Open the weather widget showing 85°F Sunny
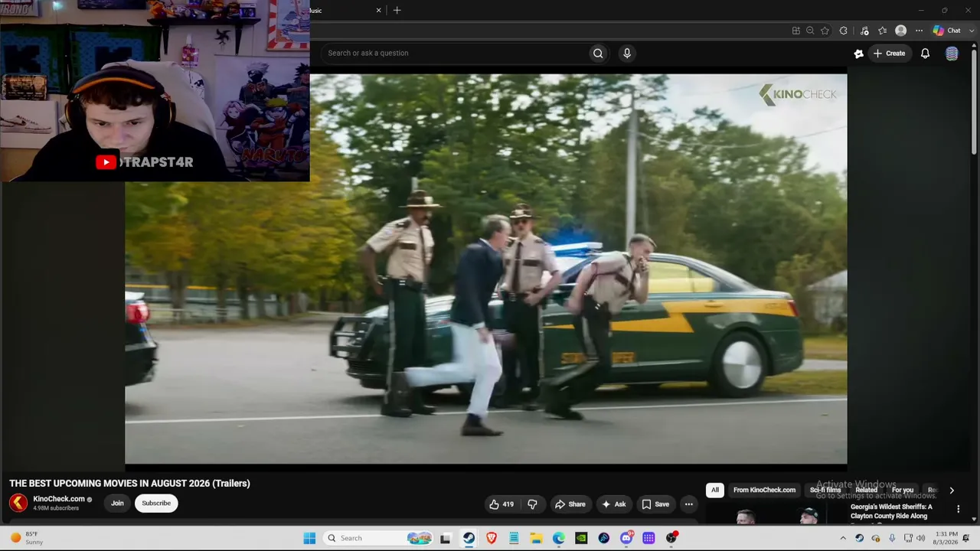Viewport: 980px width, 551px height. tap(26, 538)
